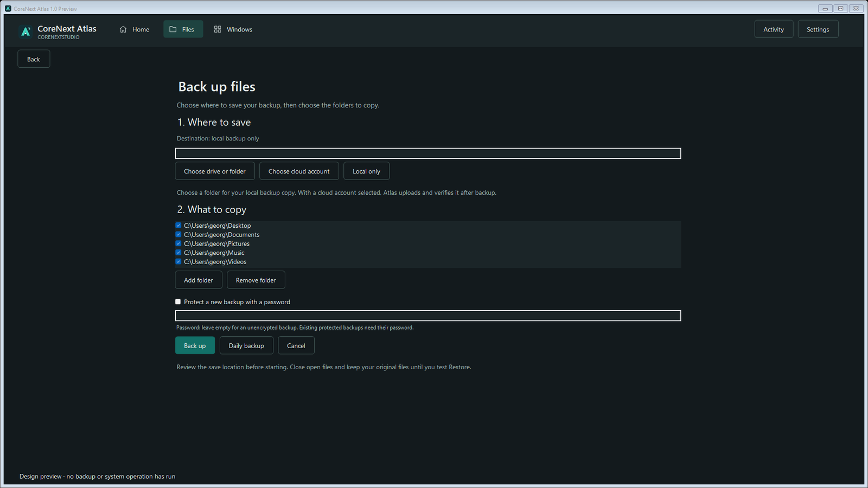Uncheck the Videos folder checkbox
This screenshot has height=488, width=868.
178,262
